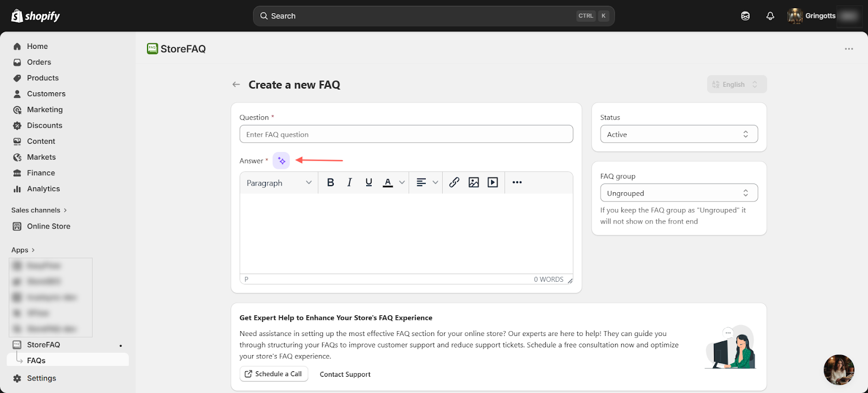Image resolution: width=868 pixels, height=393 pixels.
Task: Click the StoreFAQ app icon in the header
Action: pos(152,48)
